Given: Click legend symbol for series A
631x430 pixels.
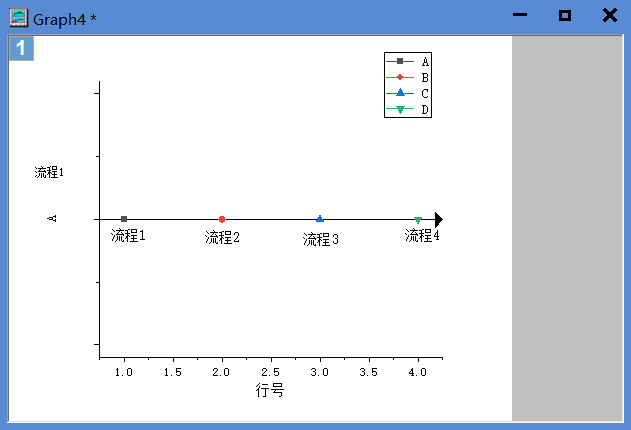Looking at the screenshot, I should pyautogui.click(x=400, y=61).
